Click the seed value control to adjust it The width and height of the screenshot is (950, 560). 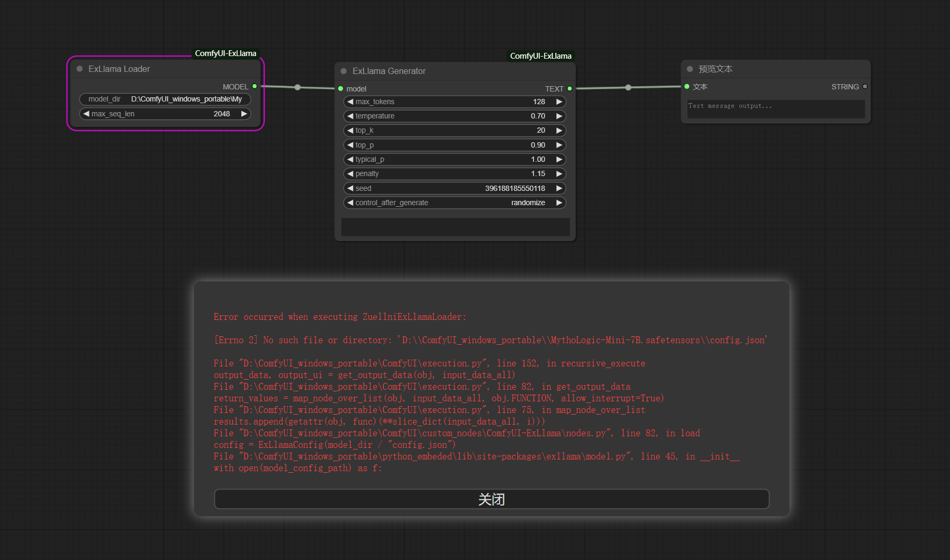coord(455,188)
